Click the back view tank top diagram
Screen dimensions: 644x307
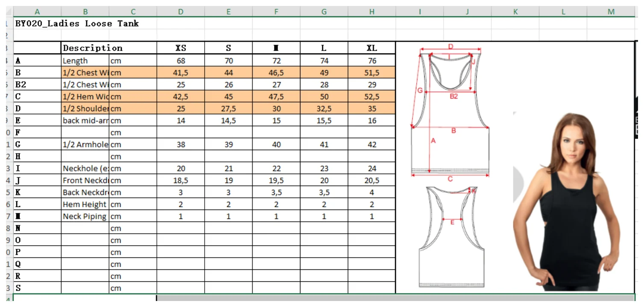click(x=451, y=236)
